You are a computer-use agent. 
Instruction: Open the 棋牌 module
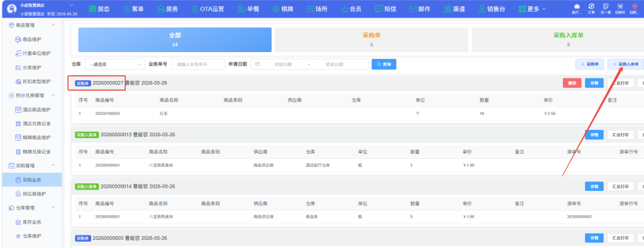pyautogui.click(x=282, y=9)
